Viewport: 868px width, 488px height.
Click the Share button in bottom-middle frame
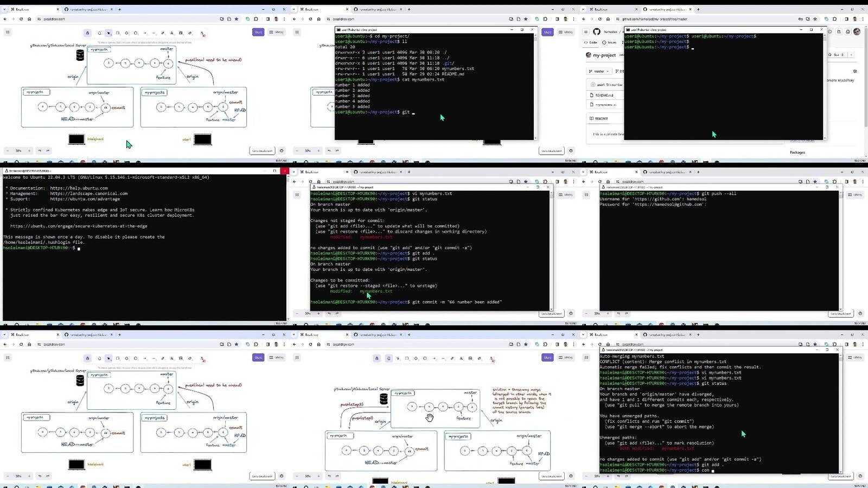[547, 357]
